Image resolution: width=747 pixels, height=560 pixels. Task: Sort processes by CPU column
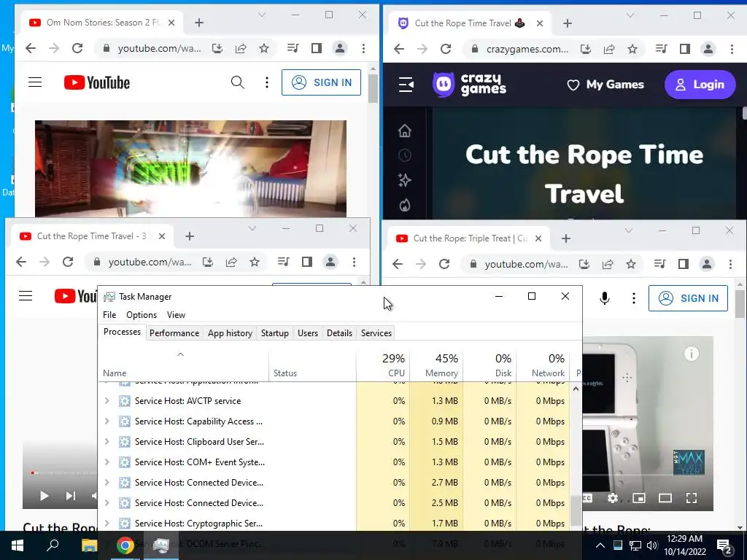tap(383, 366)
